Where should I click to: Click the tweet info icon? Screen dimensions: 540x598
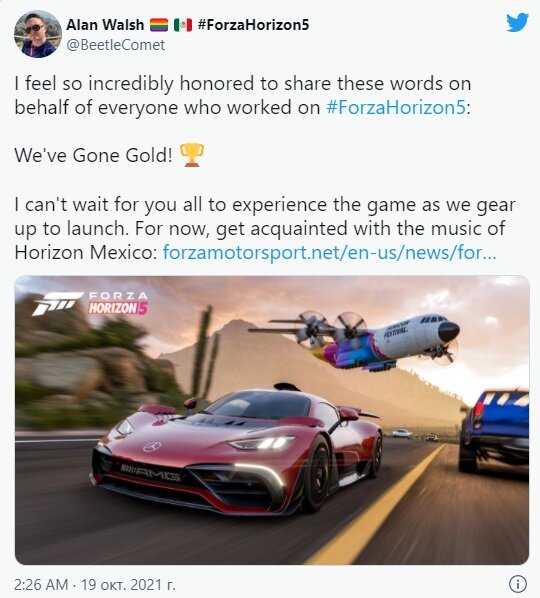[x=518, y=584]
